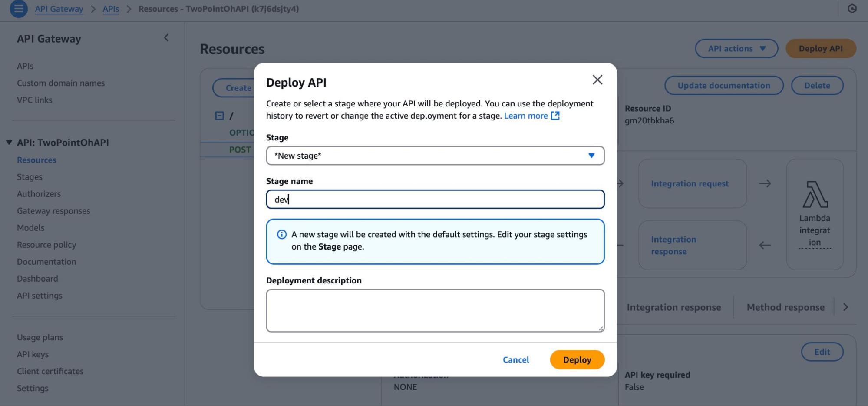Click the Update documentation button
Image resolution: width=868 pixels, height=406 pixels.
(724, 86)
